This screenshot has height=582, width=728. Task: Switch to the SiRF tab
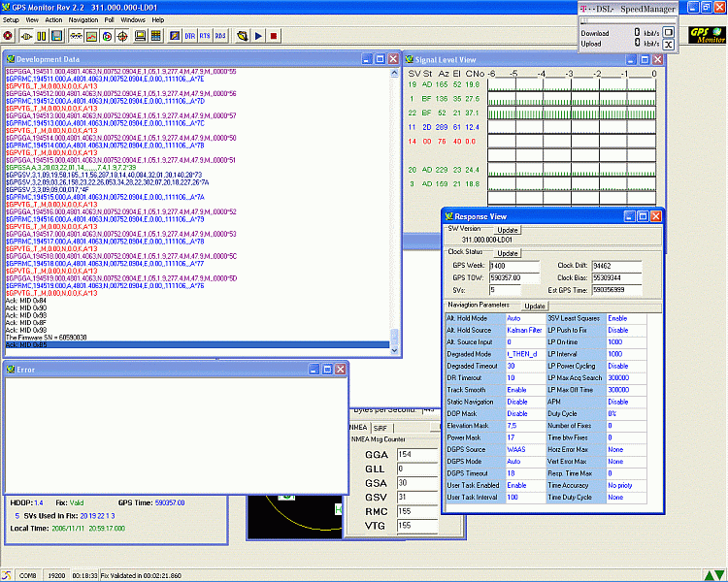coord(381,427)
